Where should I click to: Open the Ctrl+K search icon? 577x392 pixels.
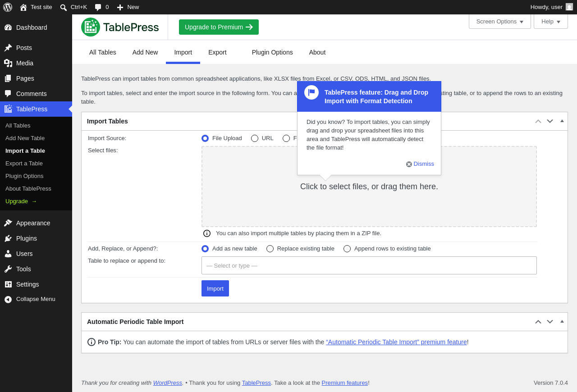pos(64,7)
